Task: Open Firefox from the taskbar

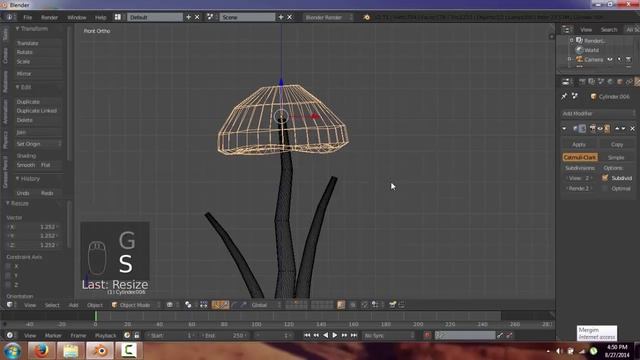Action: 41,351
